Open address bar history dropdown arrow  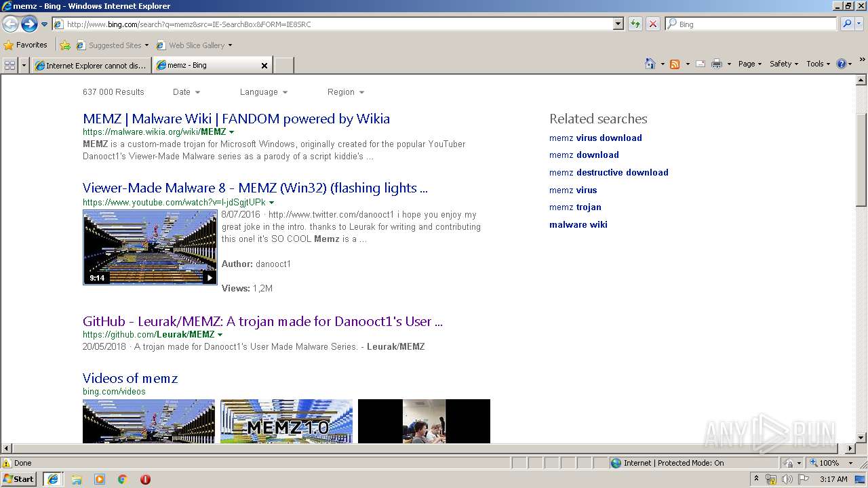click(x=618, y=24)
